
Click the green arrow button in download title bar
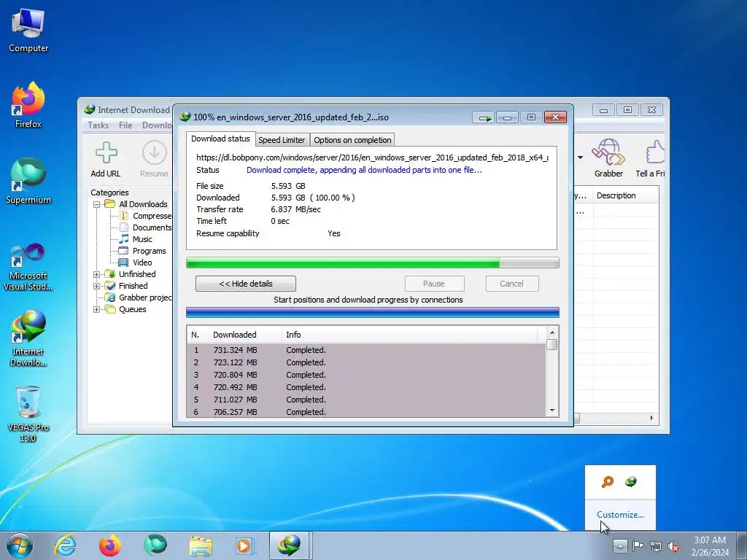[x=484, y=117]
